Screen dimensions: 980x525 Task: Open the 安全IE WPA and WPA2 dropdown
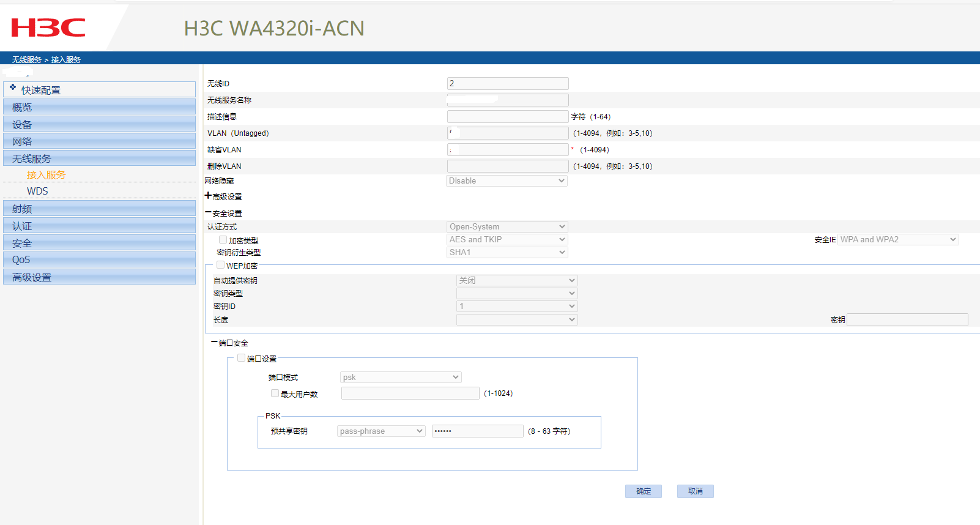[x=898, y=239]
